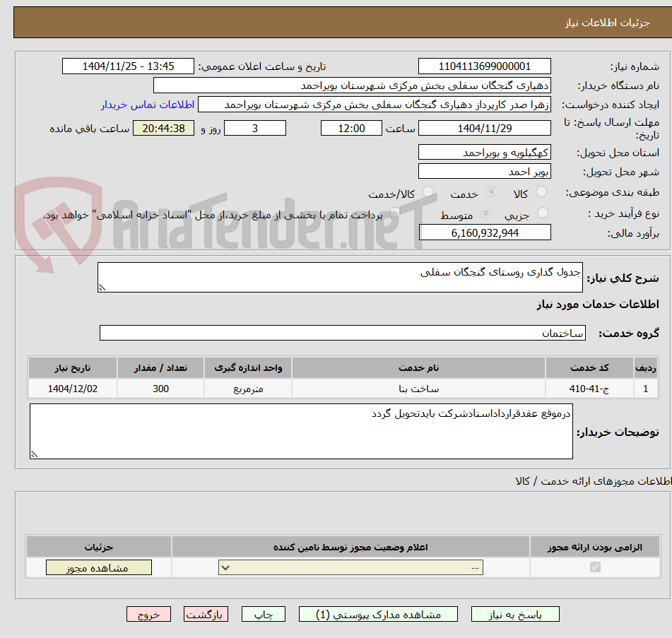This screenshot has height=638, width=672.
Task: Click the delivery province field کهگیلویه و بویراحمد
Action: pyautogui.click(x=484, y=153)
